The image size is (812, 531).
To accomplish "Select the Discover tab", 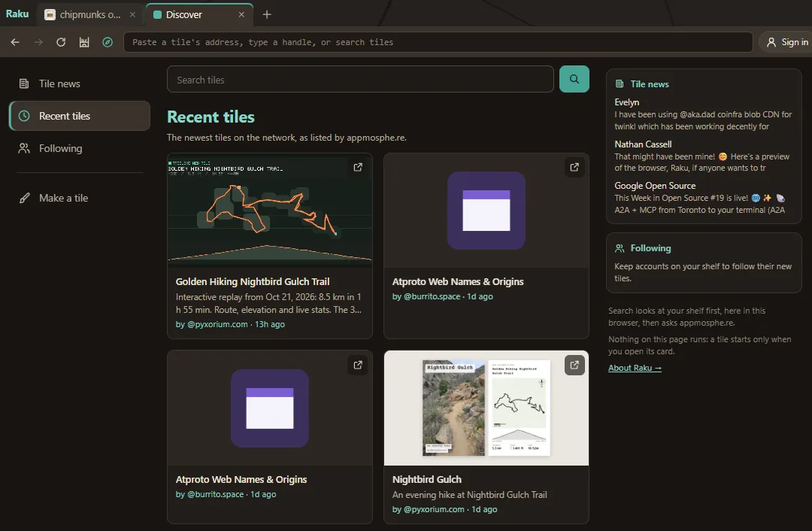I will (x=199, y=14).
